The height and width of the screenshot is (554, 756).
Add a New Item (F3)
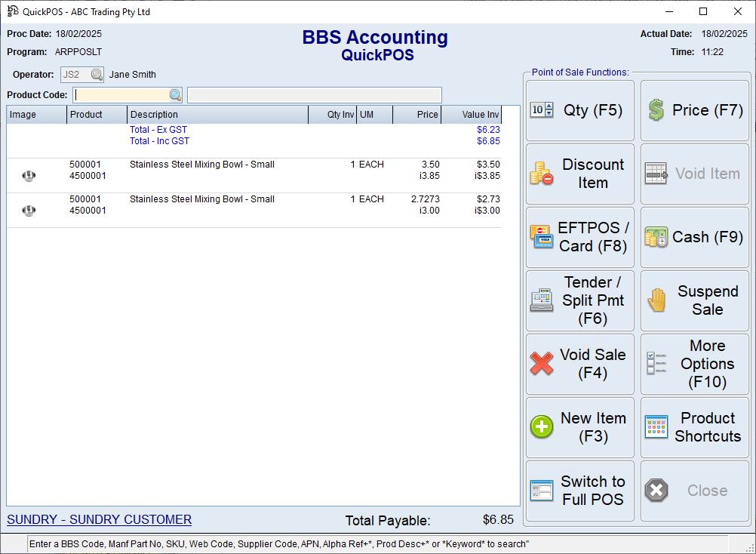click(x=579, y=427)
